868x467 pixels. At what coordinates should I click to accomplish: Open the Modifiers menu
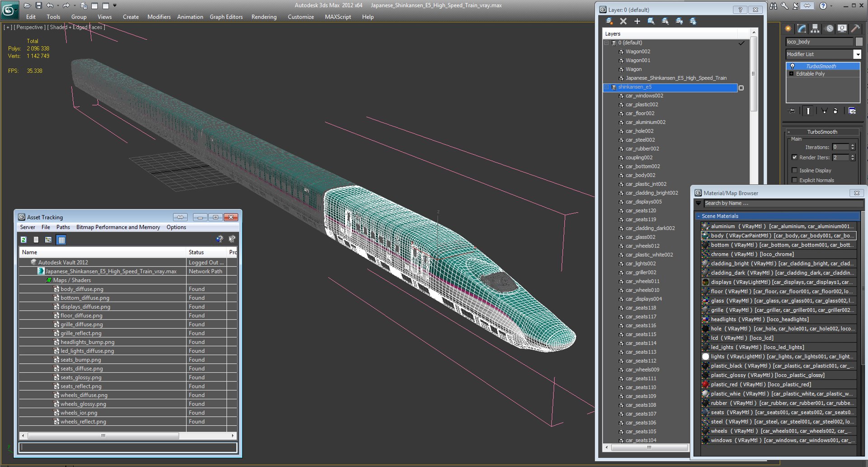click(x=159, y=17)
